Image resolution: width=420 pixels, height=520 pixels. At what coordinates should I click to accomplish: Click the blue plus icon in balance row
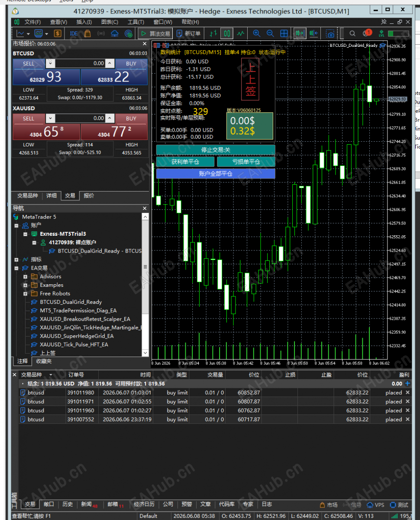tap(407, 383)
